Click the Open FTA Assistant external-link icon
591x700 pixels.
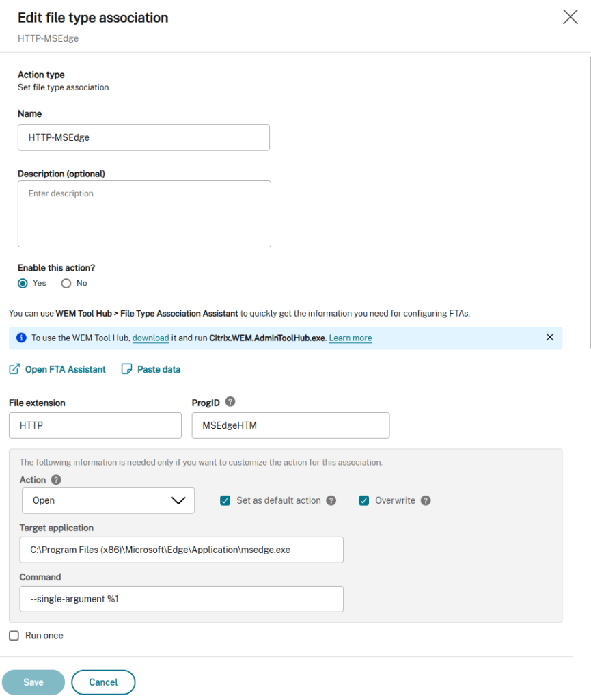point(14,368)
